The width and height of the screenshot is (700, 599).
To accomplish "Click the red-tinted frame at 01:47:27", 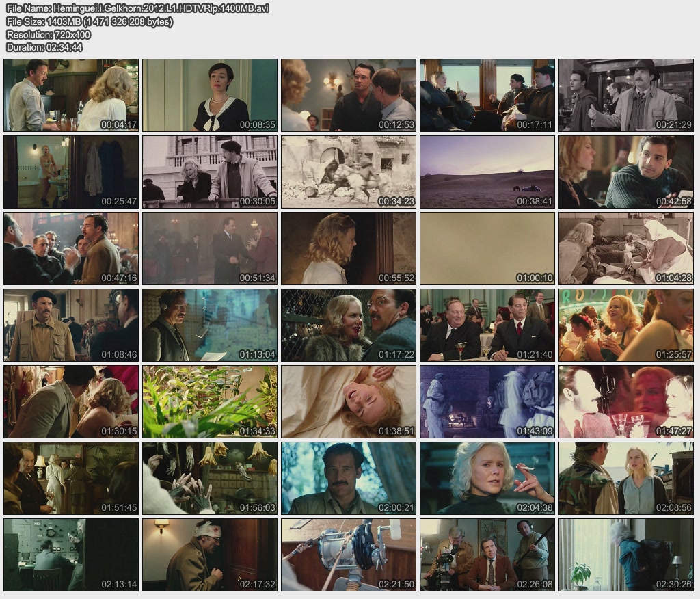I will click(626, 402).
